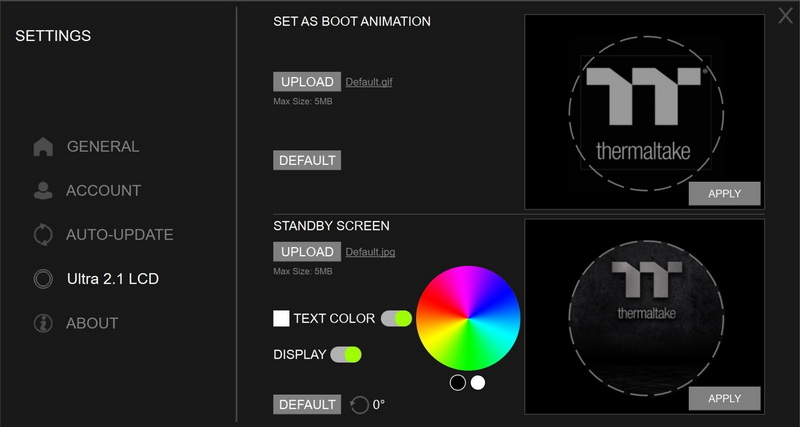800x427 pixels.
Task: Close the settings window with X
Action: 785,15
